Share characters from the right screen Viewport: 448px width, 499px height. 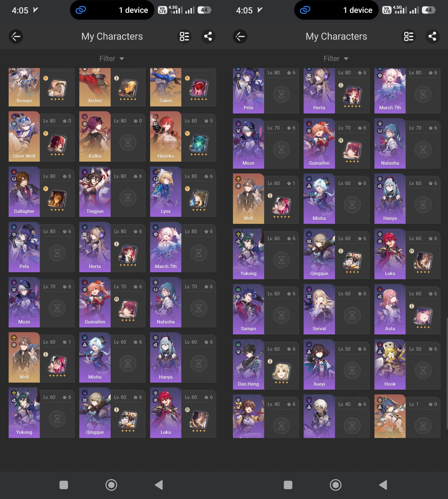[x=432, y=36]
